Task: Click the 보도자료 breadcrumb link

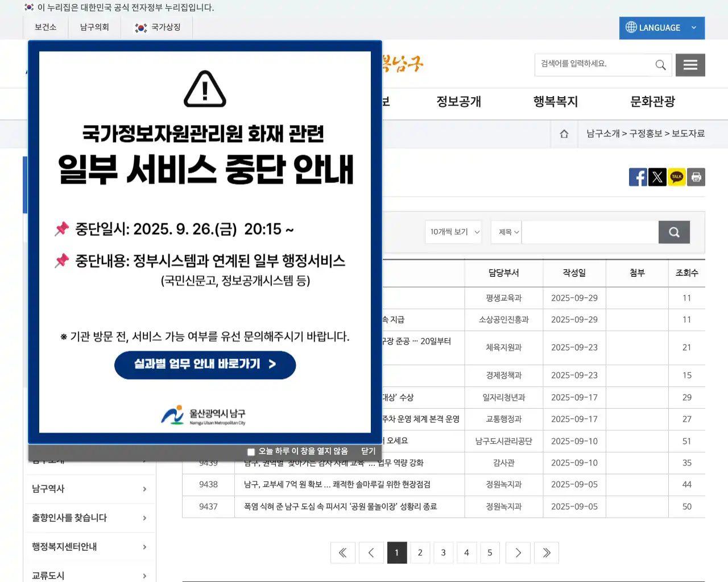Action: 688,134
